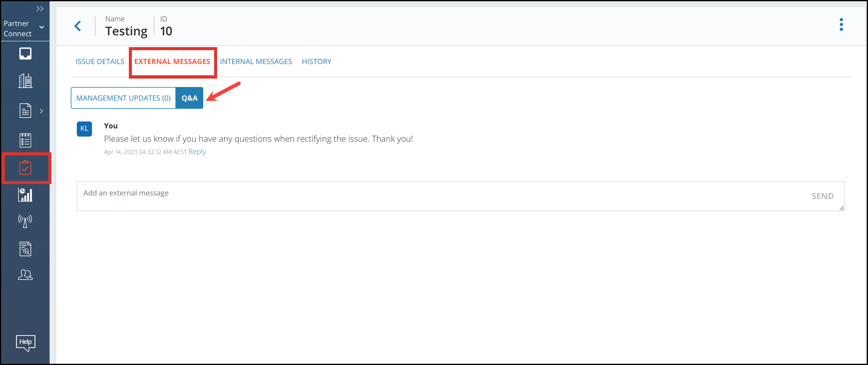The image size is (868, 365).
Task: Open the broadcast antenna icon in sidebar
Action: click(25, 221)
